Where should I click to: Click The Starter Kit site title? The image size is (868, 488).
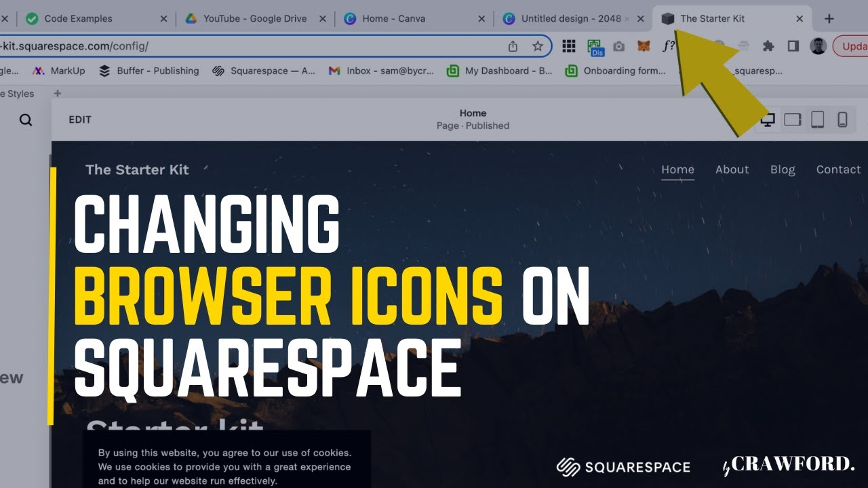click(x=137, y=169)
